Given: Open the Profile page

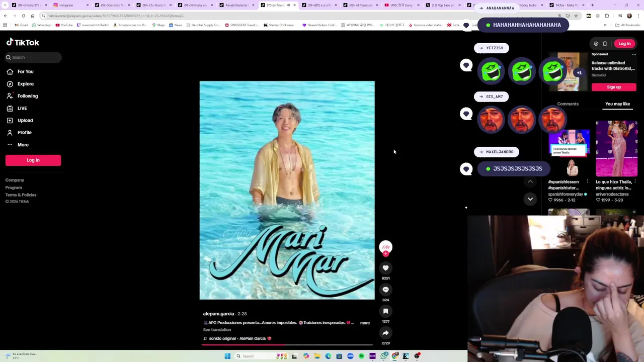Looking at the screenshot, I should [19, 132].
